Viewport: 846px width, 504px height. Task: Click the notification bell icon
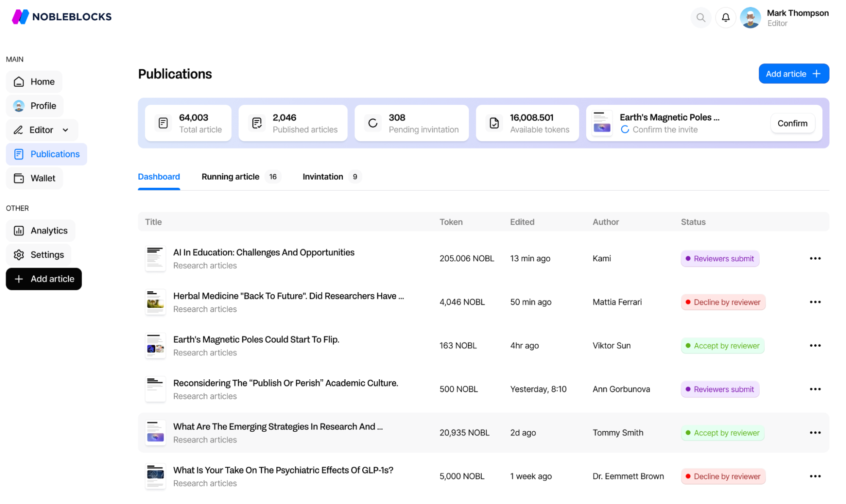point(725,17)
